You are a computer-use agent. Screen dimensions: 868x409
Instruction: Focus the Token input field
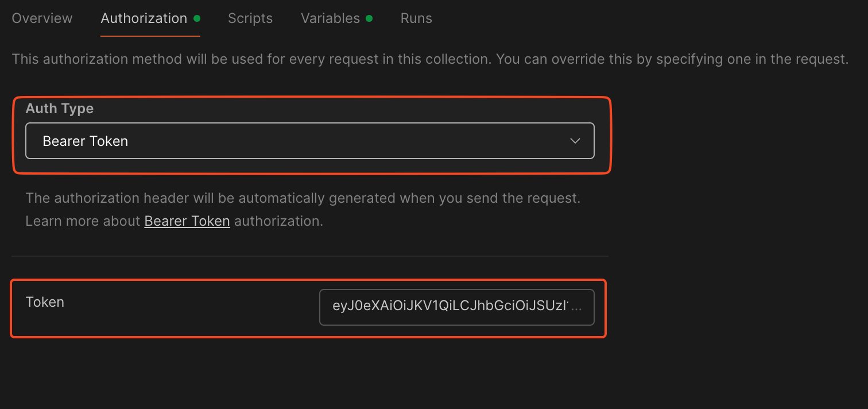click(456, 307)
